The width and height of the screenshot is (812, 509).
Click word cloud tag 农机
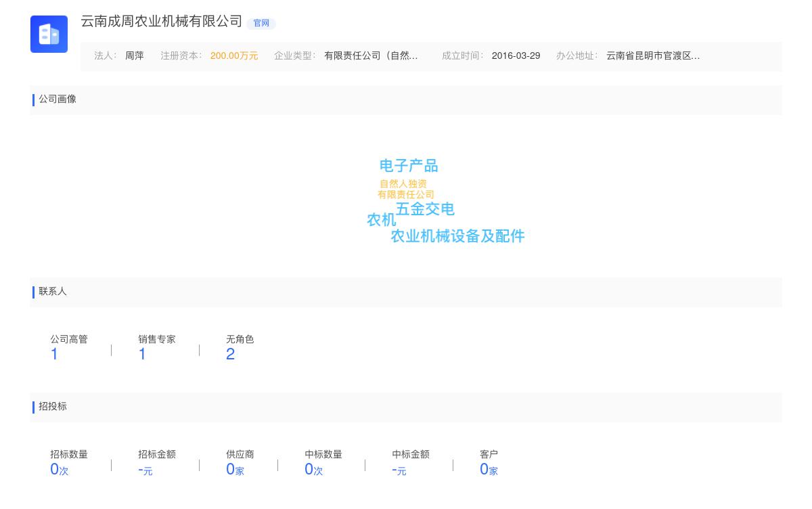click(x=381, y=220)
